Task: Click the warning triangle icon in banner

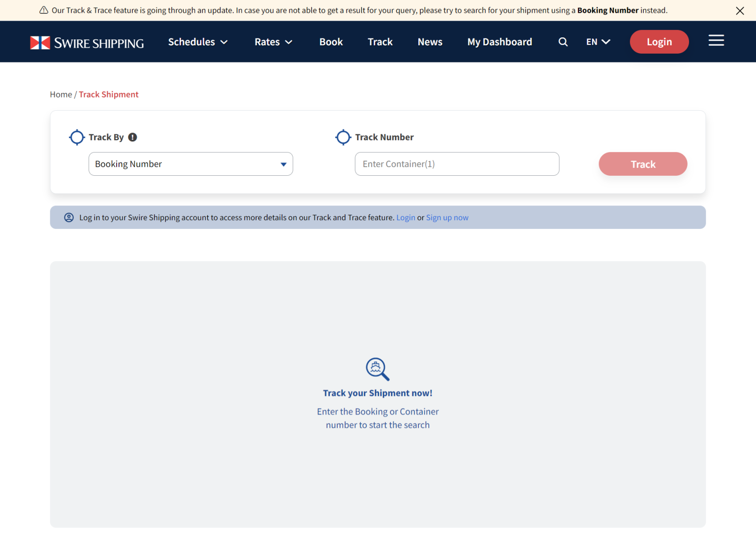Action: 44,10
